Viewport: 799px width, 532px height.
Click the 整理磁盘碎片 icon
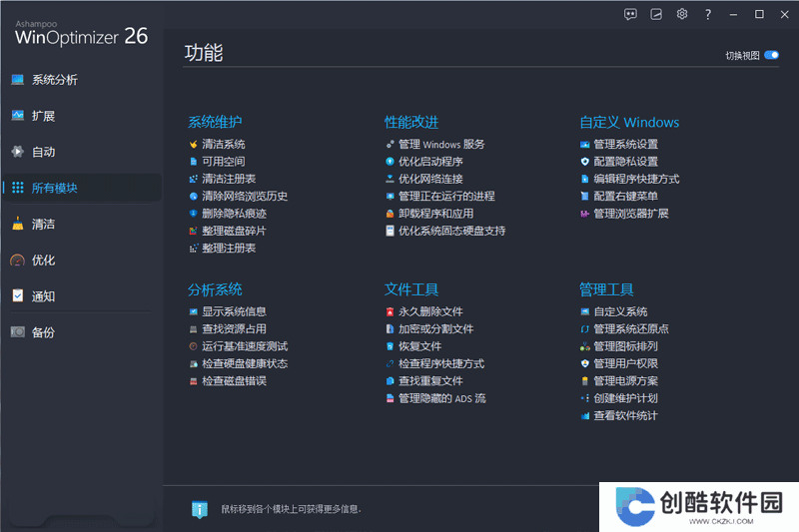point(193,231)
